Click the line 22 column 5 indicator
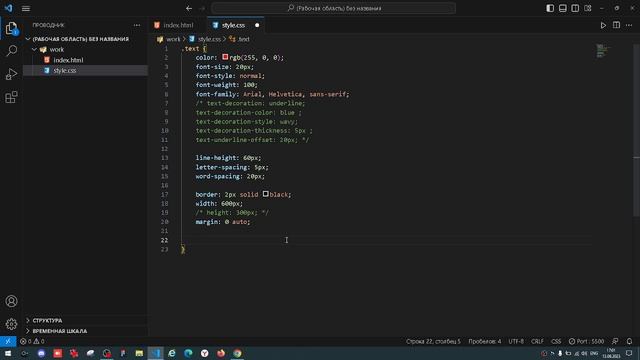The height and width of the screenshot is (360, 640). click(433, 341)
